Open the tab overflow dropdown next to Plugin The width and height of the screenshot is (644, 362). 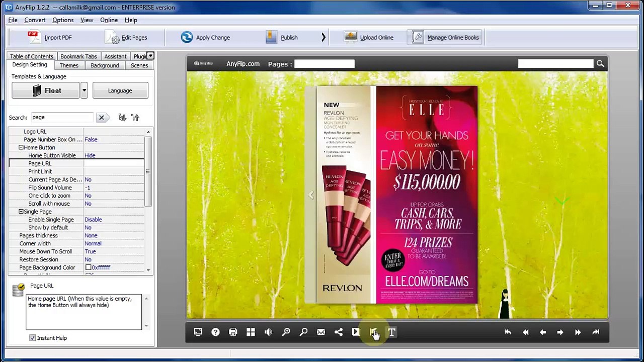[x=150, y=56]
